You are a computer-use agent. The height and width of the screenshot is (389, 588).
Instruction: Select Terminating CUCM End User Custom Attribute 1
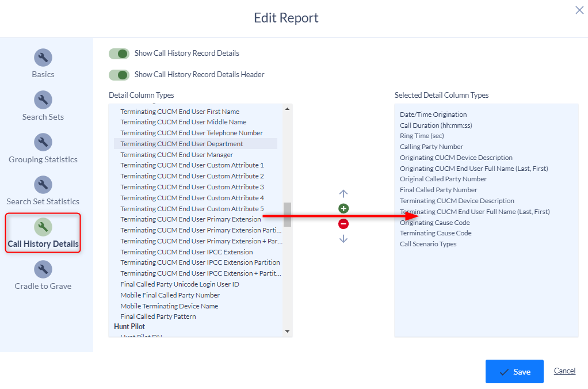pos(192,165)
